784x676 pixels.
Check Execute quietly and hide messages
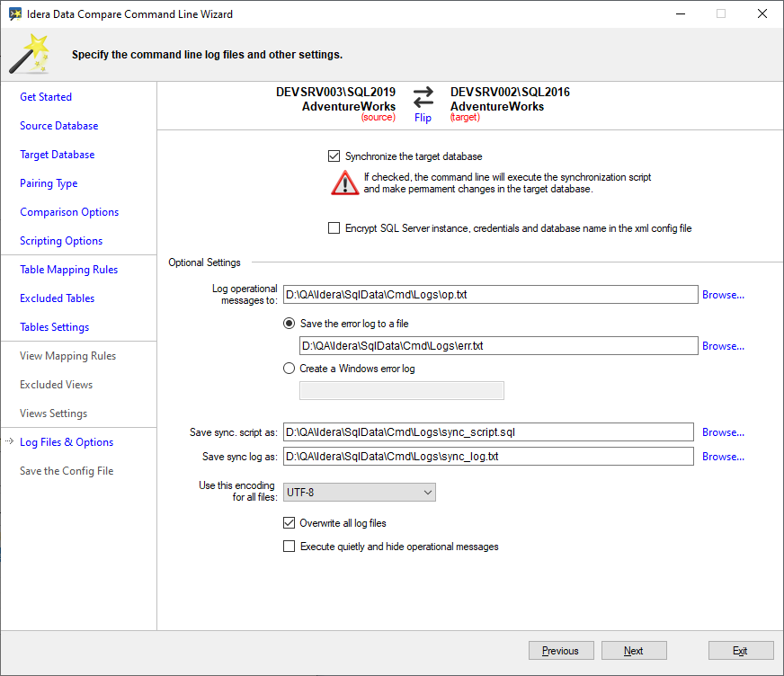click(290, 546)
